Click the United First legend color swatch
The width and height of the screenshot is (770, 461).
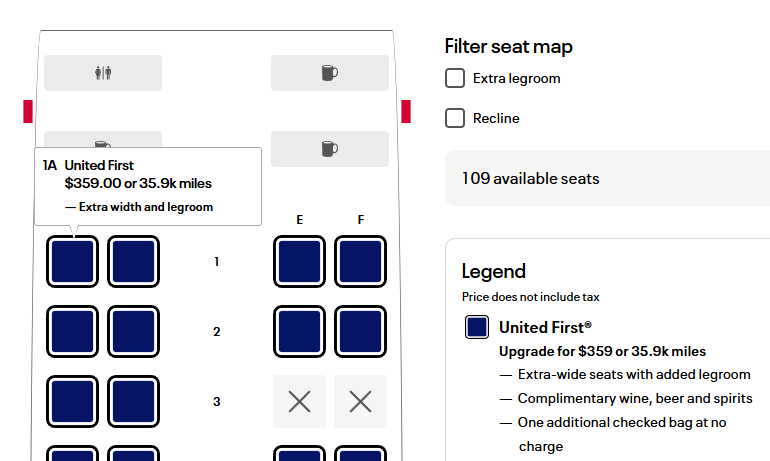click(477, 327)
